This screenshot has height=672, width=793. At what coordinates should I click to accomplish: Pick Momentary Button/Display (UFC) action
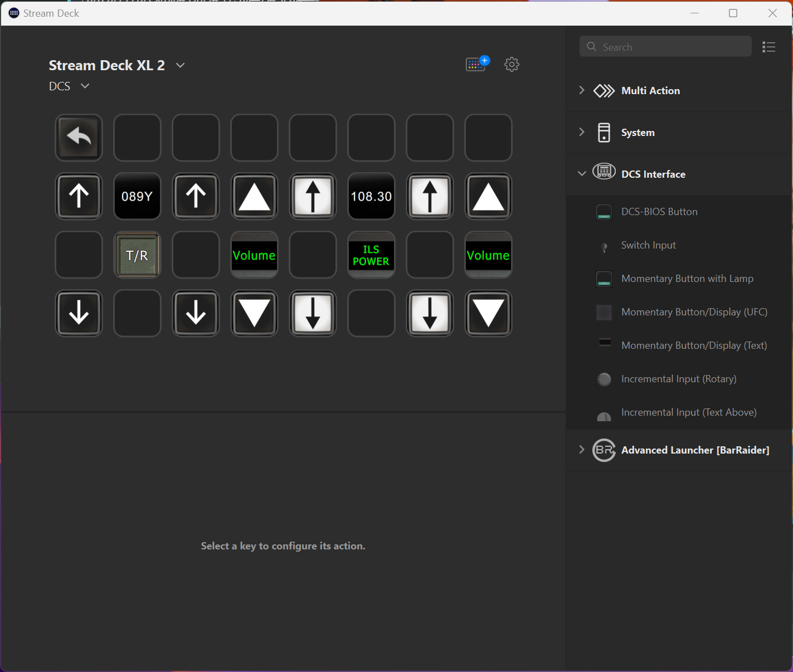694,312
